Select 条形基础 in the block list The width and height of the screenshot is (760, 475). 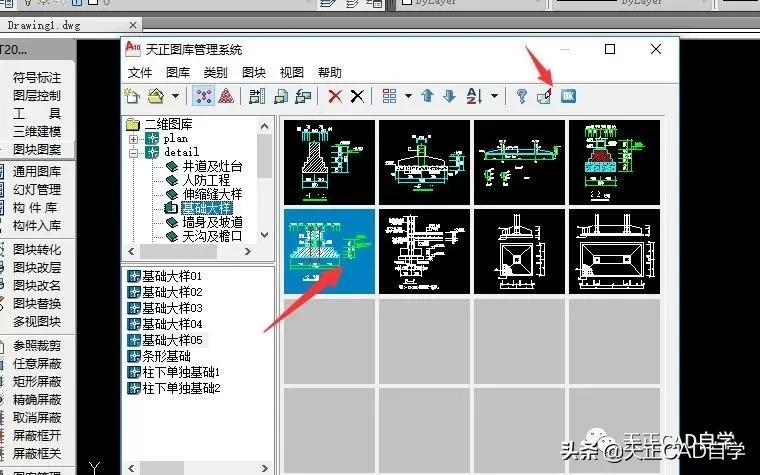[166, 356]
